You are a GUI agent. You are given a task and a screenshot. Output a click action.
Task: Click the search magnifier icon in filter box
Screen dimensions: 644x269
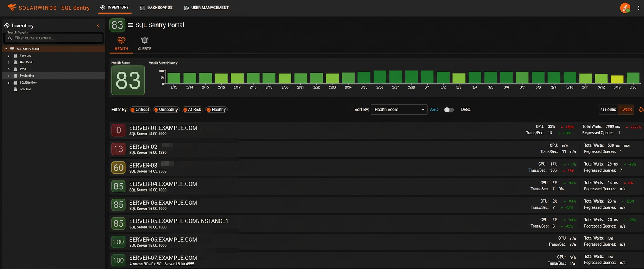click(10, 38)
